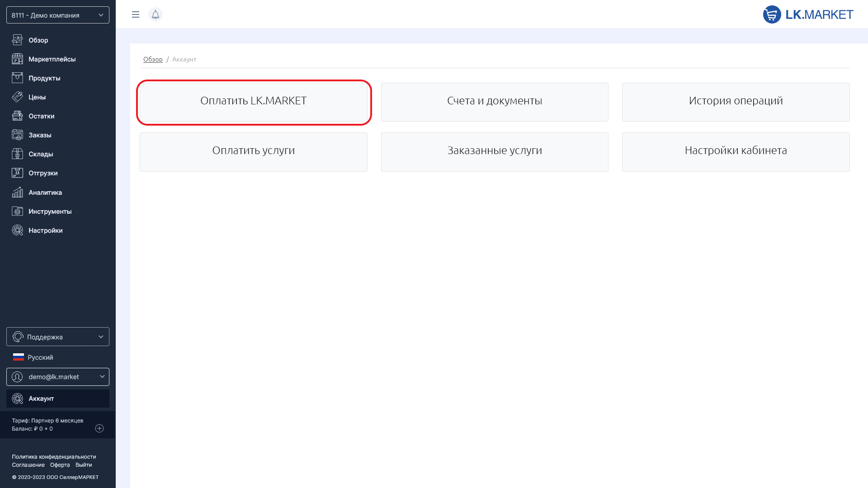Click the headset icon in Поддержка

18,337
